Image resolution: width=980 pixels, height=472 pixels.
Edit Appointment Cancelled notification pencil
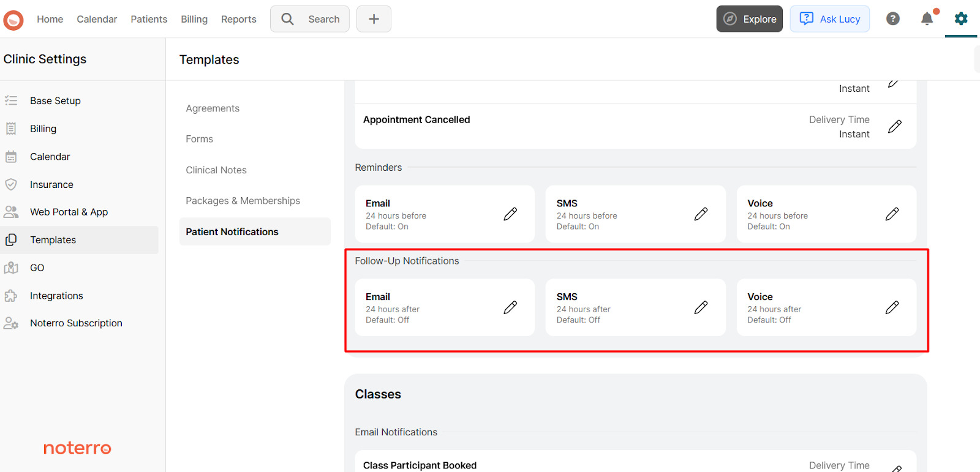click(x=895, y=126)
